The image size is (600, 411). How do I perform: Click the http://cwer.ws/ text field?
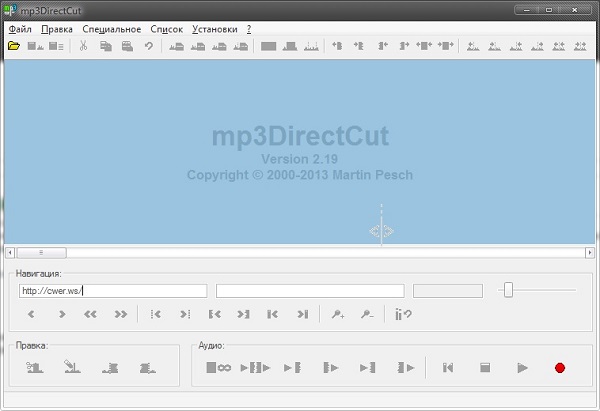[112, 291]
